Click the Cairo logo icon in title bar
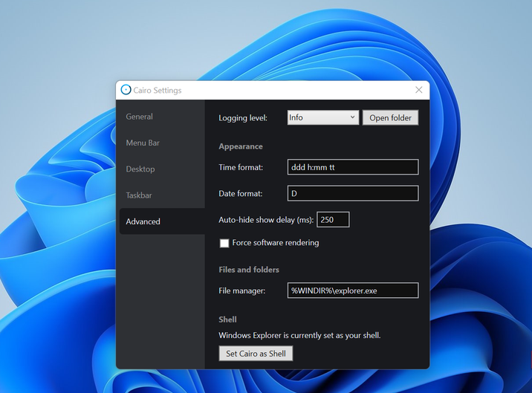The height and width of the screenshot is (393, 532). click(126, 90)
